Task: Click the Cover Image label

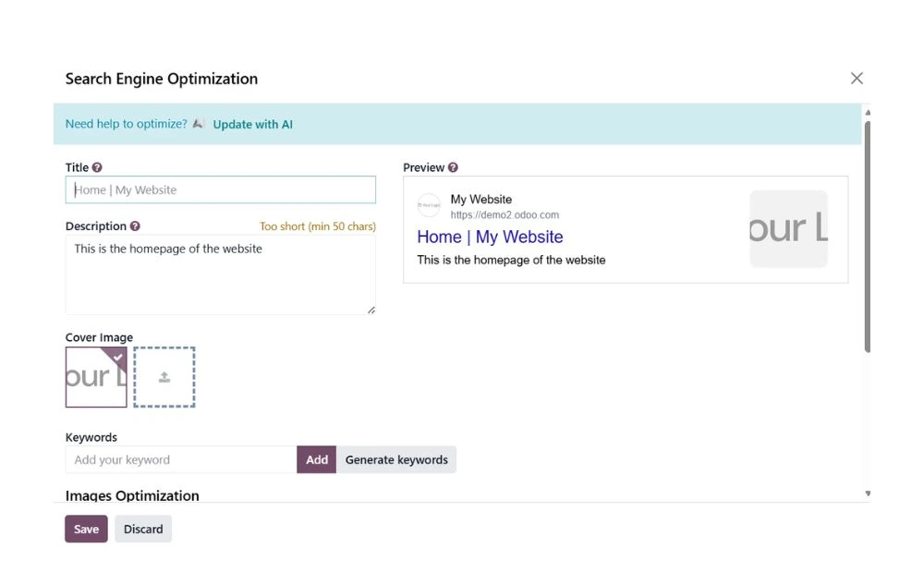Action: (99, 337)
